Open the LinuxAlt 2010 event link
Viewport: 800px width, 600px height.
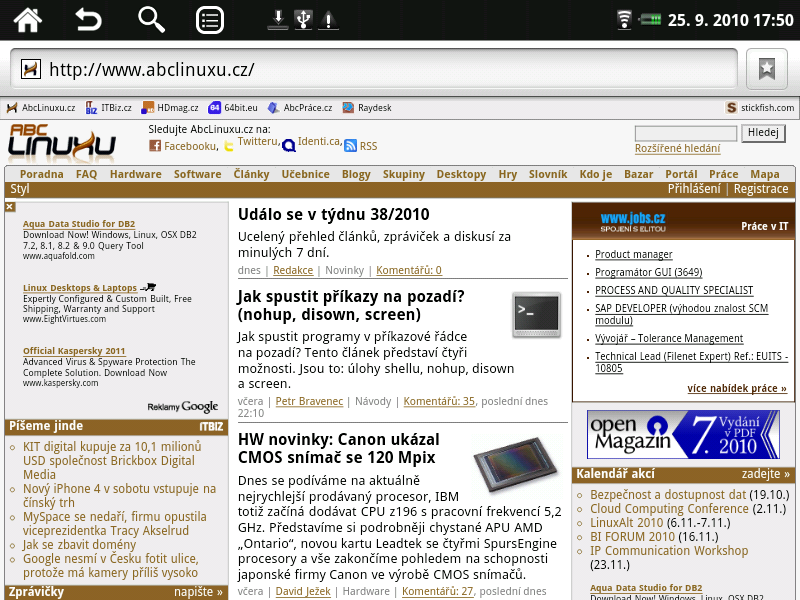(627, 523)
